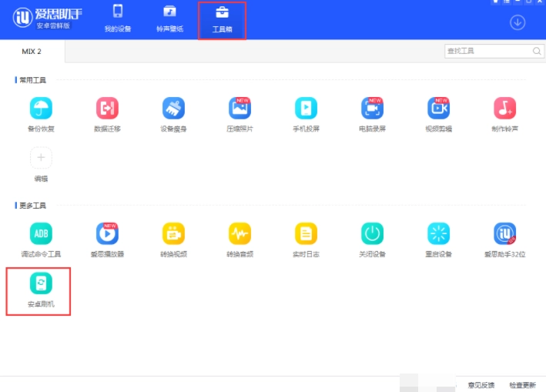Open the 制作铃声 ringtone maker
The width and height of the screenshot is (546, 392).
504,109
